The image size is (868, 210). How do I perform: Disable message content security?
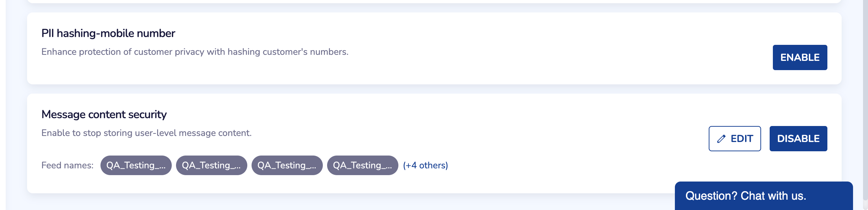[798, 138]
